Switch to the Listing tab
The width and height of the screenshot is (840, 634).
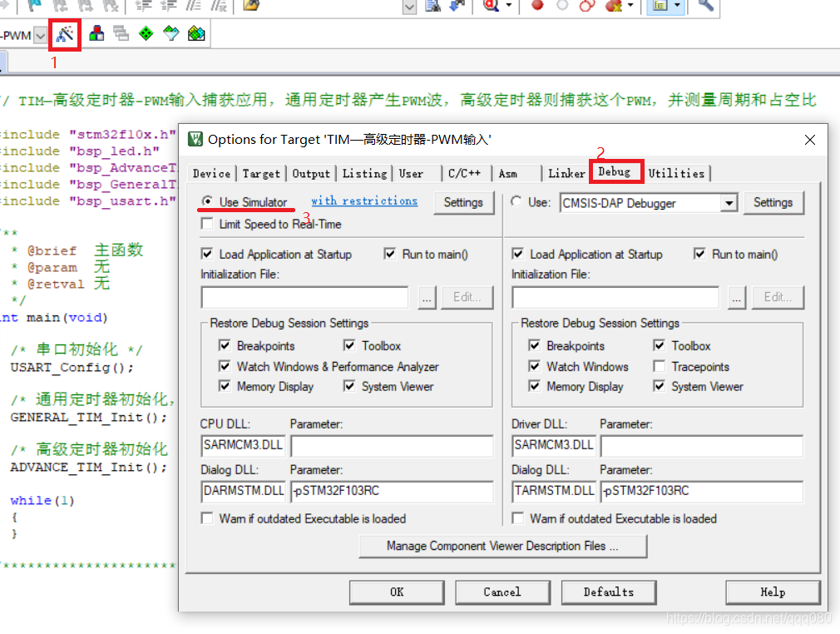pos(364,174)
